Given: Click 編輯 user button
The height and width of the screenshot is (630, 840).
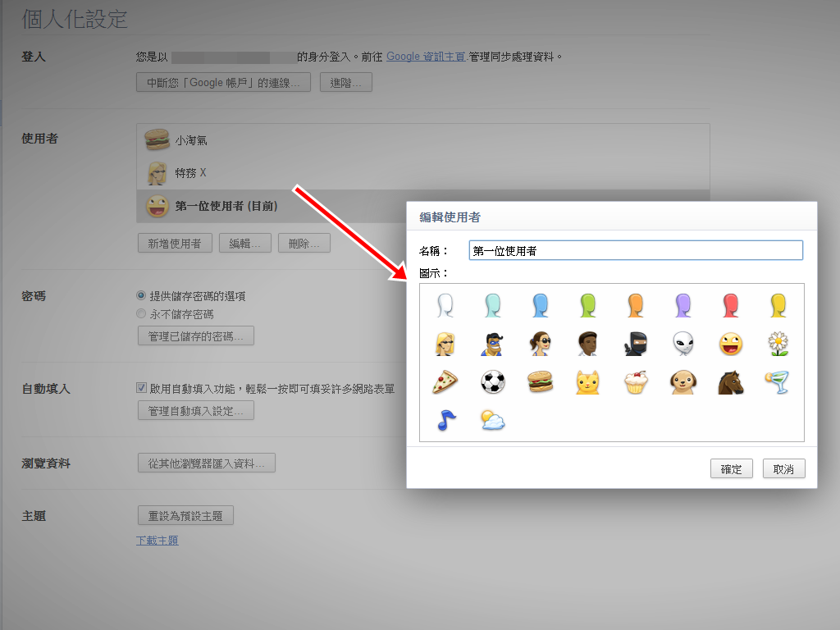Looking at the screenshot, I should [244, 243].
